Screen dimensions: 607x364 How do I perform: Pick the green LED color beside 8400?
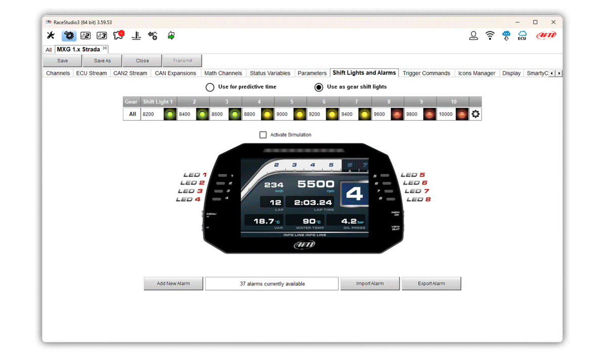point(202,114)
